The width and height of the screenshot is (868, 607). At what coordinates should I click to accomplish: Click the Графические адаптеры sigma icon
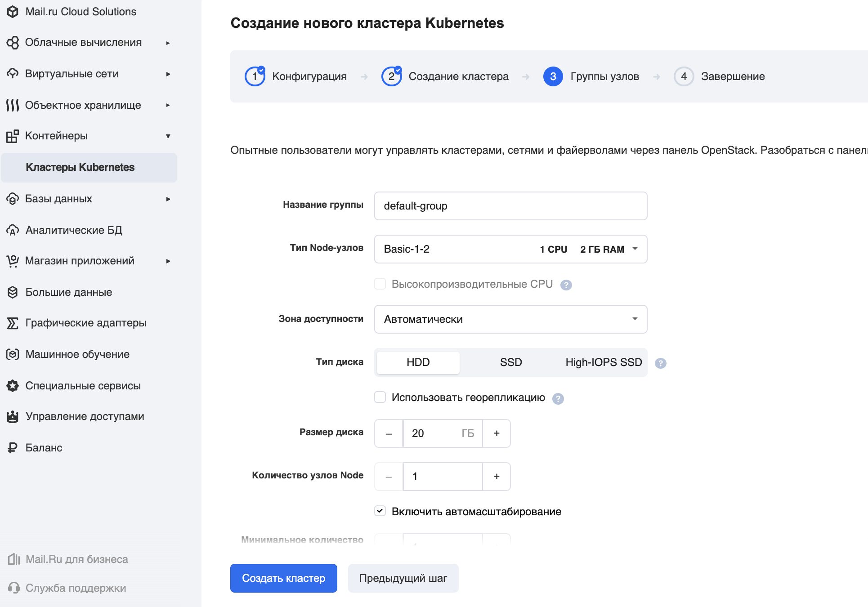click(13, 323)
